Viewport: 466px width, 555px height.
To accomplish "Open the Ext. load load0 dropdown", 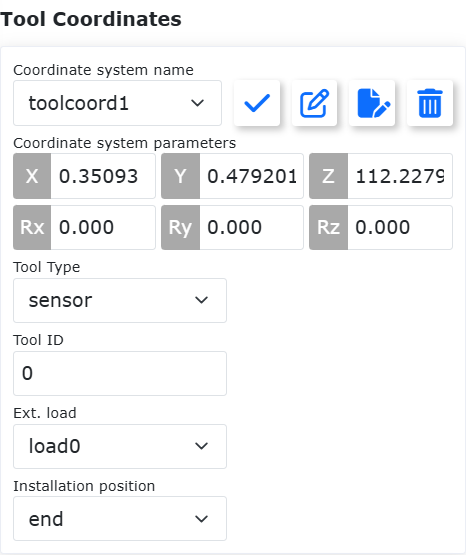I will click(120, 446).
